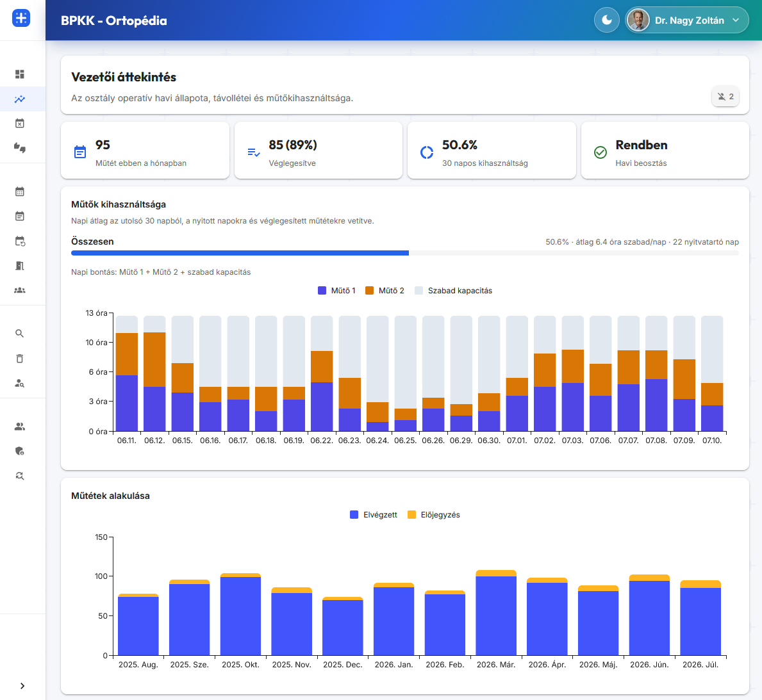Select the active analytics trend sidebar item

(19, 99)
